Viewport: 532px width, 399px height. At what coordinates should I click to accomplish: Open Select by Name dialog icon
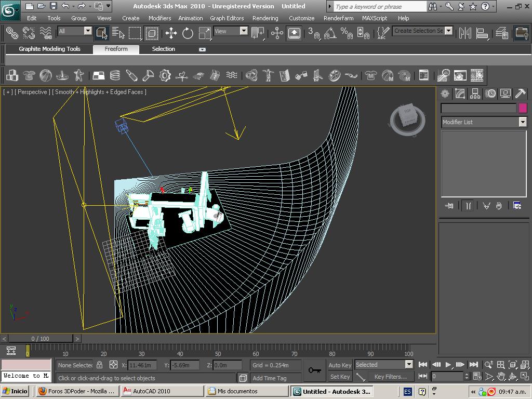tap(118, 33)
